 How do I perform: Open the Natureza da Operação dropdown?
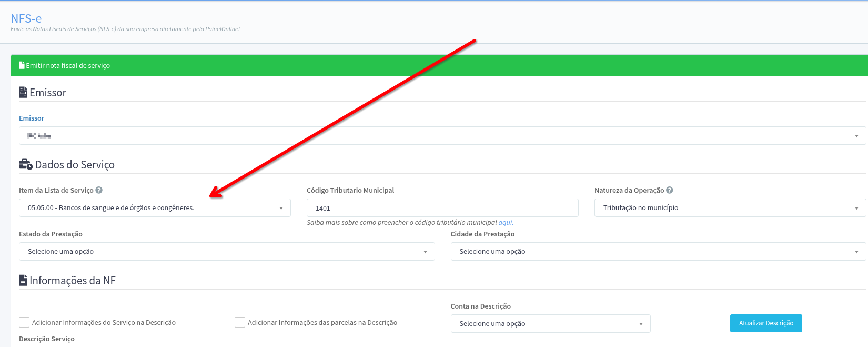click(x=730, y=208)
